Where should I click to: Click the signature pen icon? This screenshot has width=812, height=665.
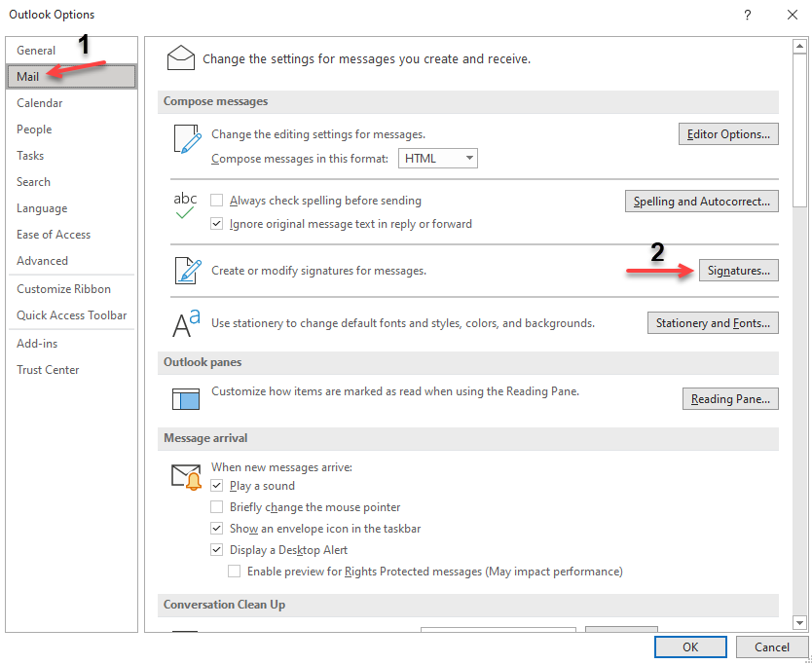point(188,271)
